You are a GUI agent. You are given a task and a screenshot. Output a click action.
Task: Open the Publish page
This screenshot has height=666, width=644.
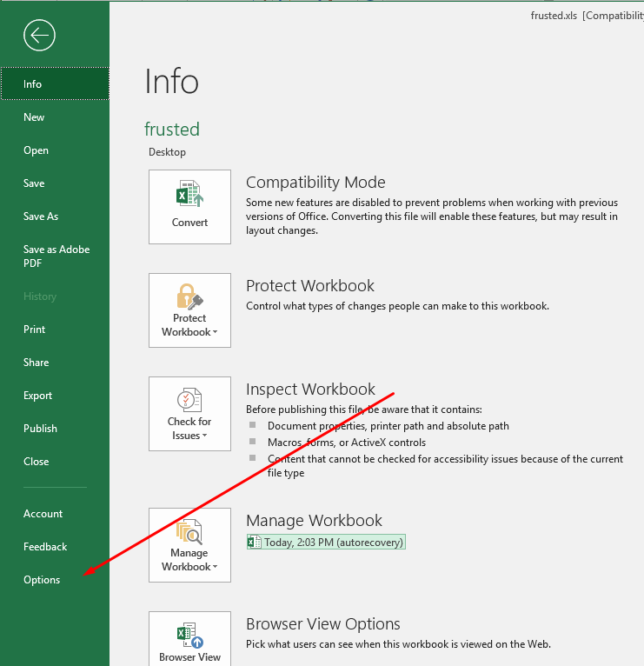[55, 428]
